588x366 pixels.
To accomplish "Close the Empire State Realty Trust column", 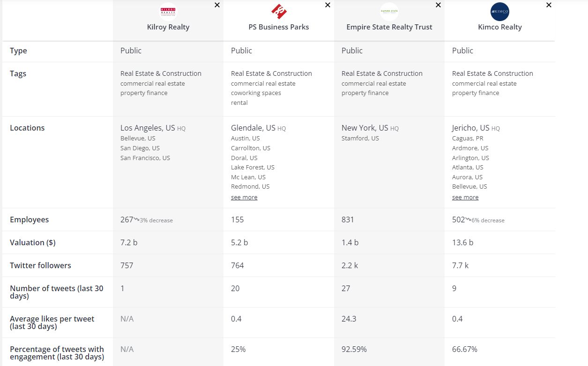I will (438, 5).
